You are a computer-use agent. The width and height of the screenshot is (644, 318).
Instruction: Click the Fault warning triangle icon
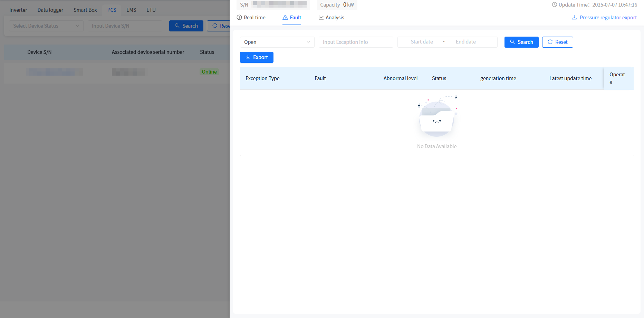click(285, 18)
